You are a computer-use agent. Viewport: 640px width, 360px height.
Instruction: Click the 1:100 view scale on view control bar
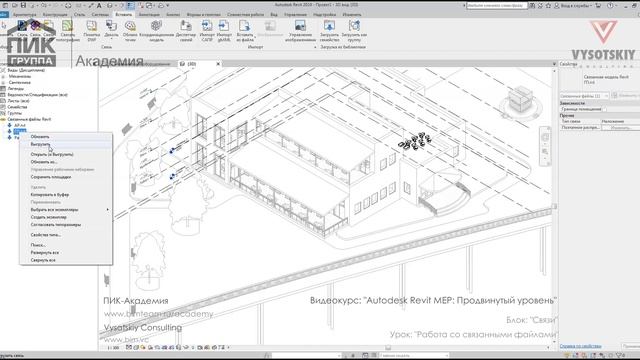tap(113, 348)
